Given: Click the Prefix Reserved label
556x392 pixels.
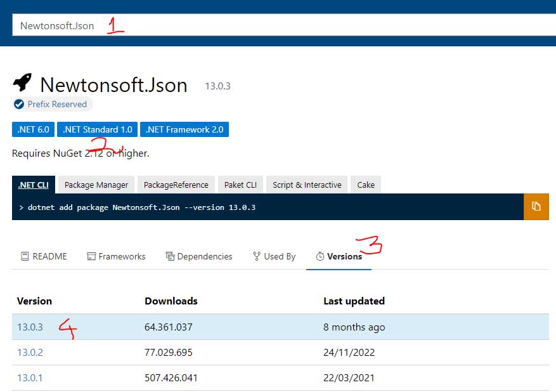Looking at the screenshot, I should point(57,104).
